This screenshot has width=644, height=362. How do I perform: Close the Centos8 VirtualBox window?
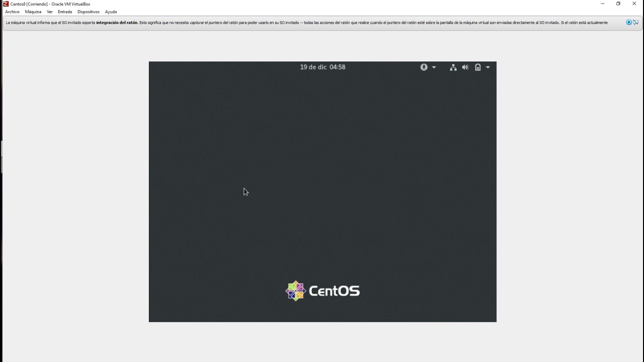tap(634, 4)
